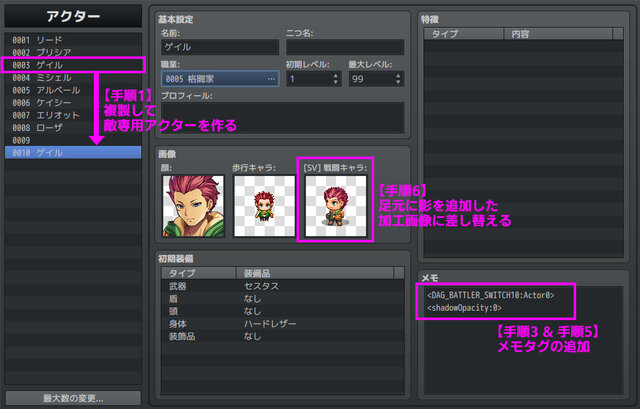Open the 歩行キャラ walking sprite picker
640x409 pixels.
(x=264, y=206)
